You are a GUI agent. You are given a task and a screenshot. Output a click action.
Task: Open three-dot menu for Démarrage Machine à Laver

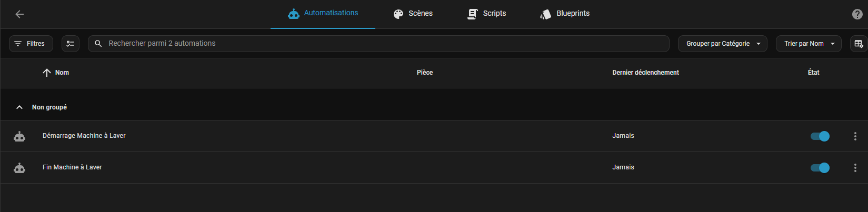(x=855, y=136)
